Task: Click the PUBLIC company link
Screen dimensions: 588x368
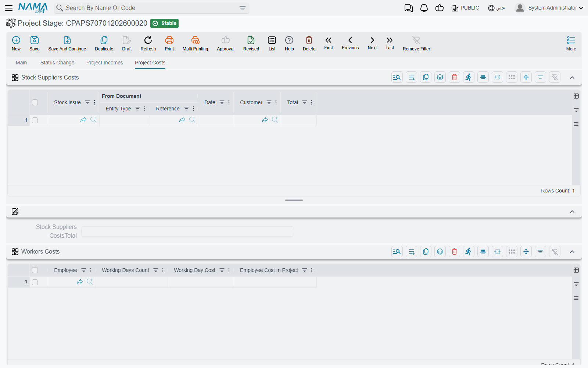Action: tap(465, 8)
